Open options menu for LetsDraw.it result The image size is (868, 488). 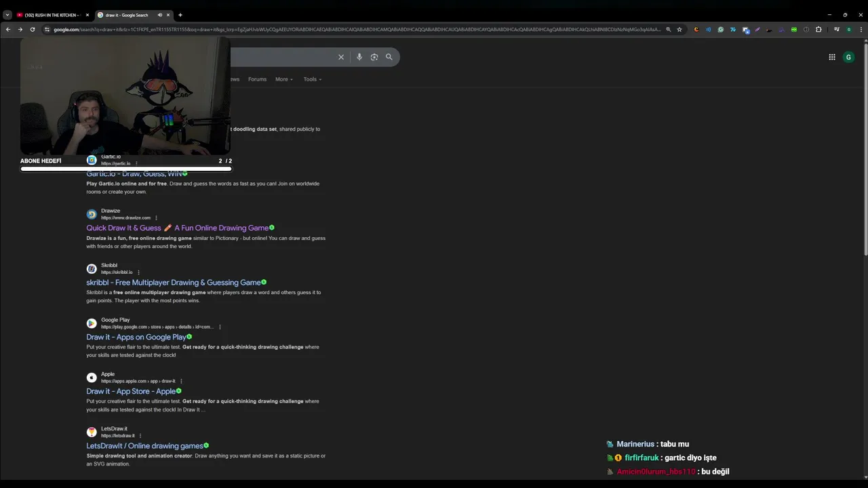(140, 436)
